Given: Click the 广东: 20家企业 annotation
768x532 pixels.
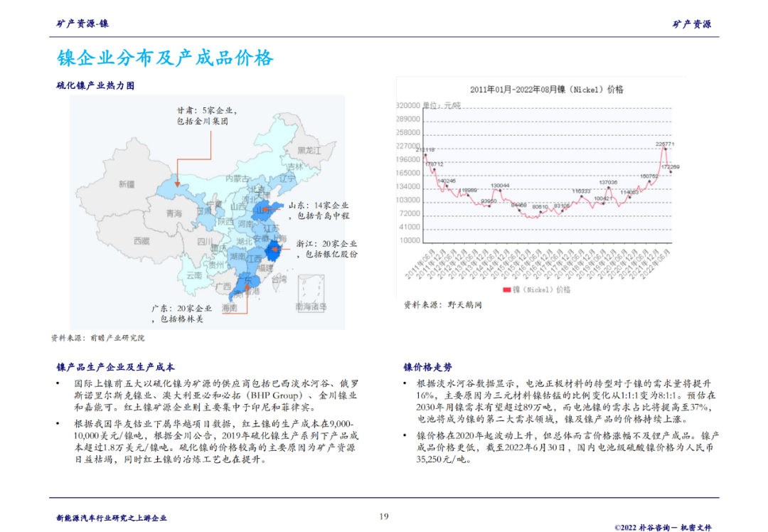Looking at the screenshot, I should [x=181, y=314].
